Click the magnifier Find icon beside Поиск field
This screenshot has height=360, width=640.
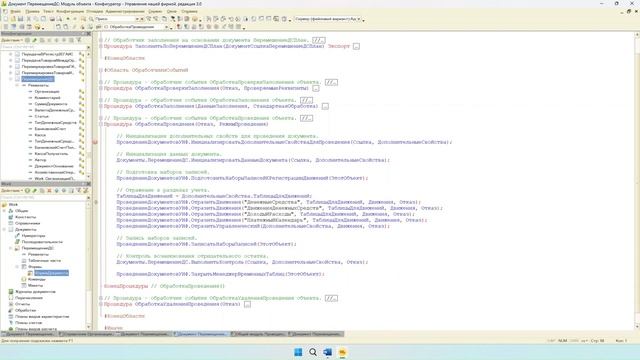pos(91,19)
